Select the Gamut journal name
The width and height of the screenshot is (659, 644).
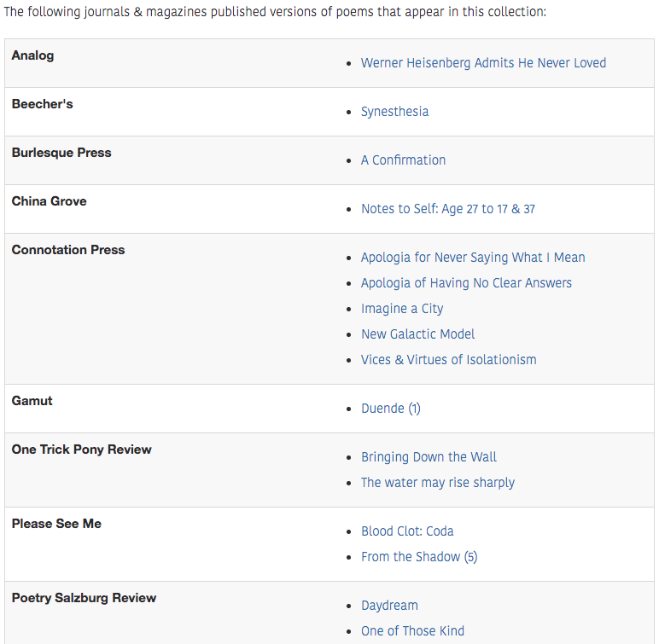(x=32, y=401)
